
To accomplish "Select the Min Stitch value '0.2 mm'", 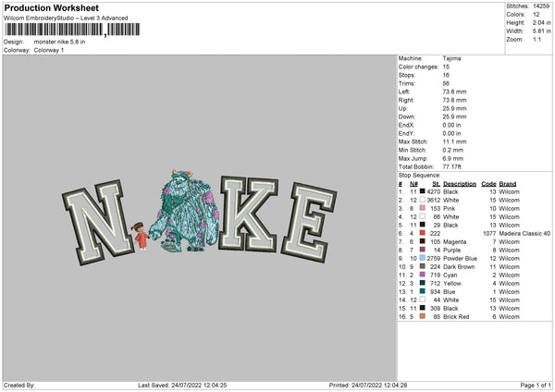I will pyautogui.click(x=452, y=150).
